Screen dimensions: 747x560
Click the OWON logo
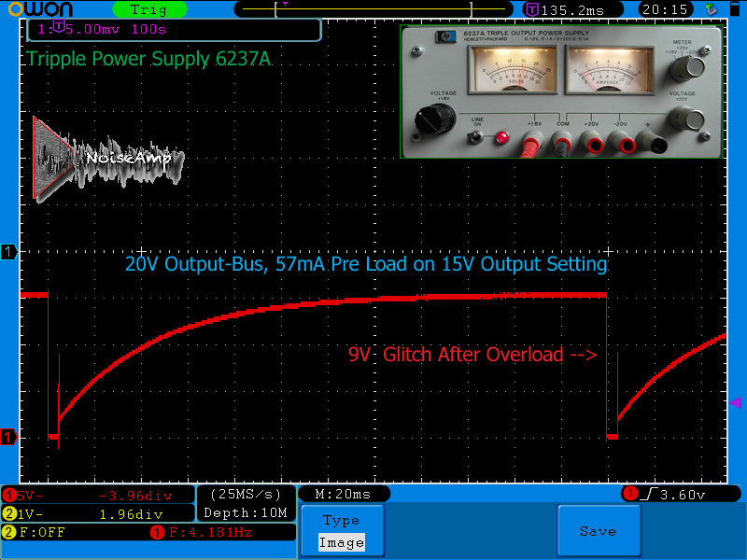[40, 9]
